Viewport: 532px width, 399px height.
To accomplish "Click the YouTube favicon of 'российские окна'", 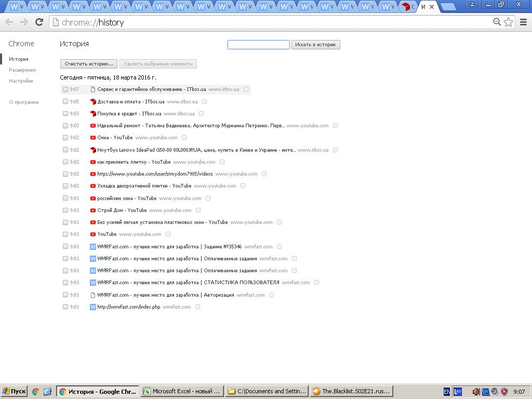I will (x=93, y=198).
